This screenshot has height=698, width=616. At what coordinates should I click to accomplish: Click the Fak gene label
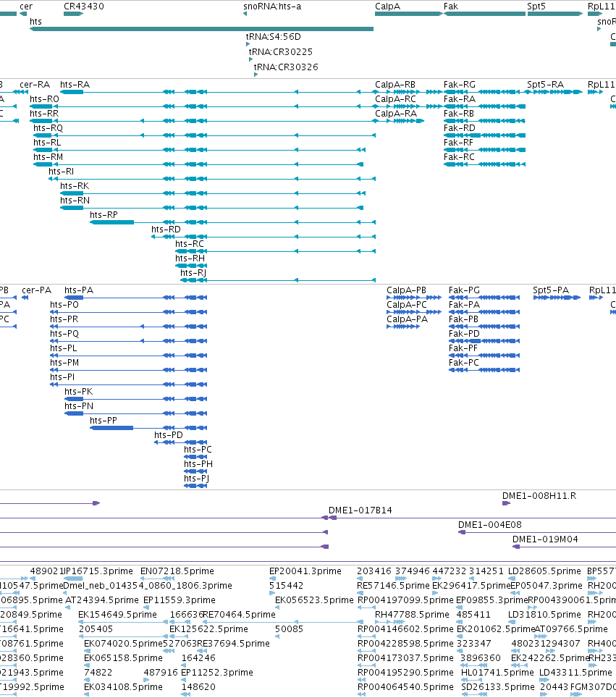(x=450, y=7)
